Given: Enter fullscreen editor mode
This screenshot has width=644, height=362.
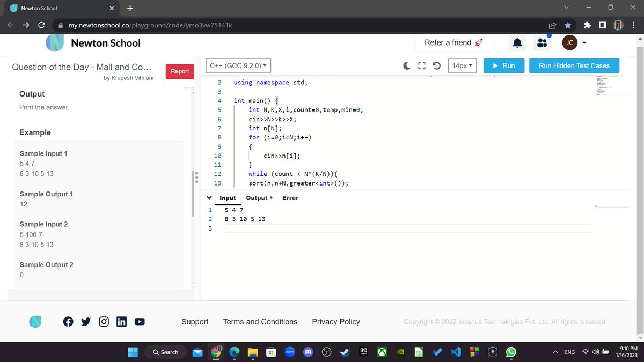Looking at the screenshot, I should [x=422, y=65].
